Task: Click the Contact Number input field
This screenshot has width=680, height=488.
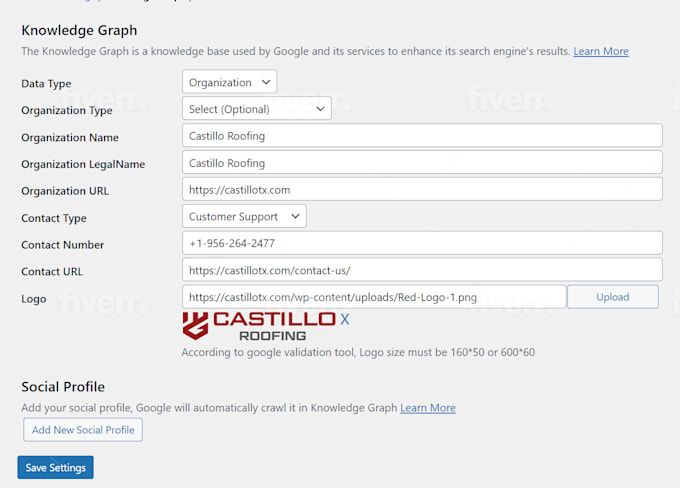Action: [422, 243]
